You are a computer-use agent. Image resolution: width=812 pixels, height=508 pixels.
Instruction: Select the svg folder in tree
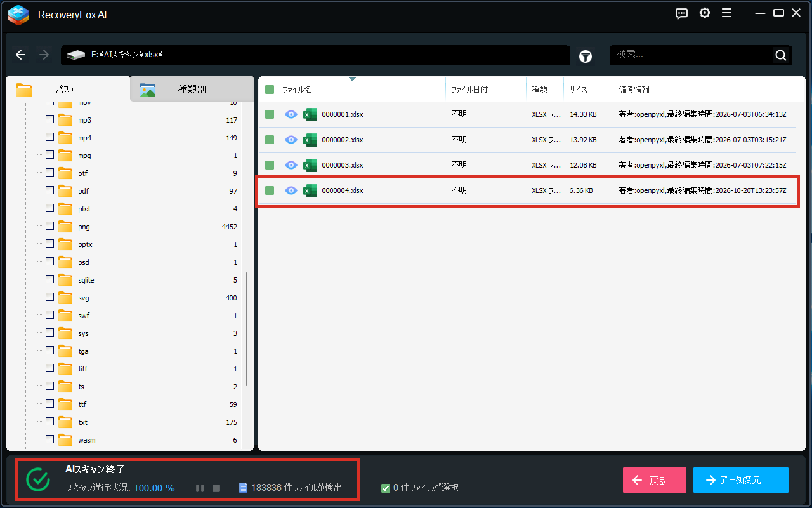tap(84, 298)
